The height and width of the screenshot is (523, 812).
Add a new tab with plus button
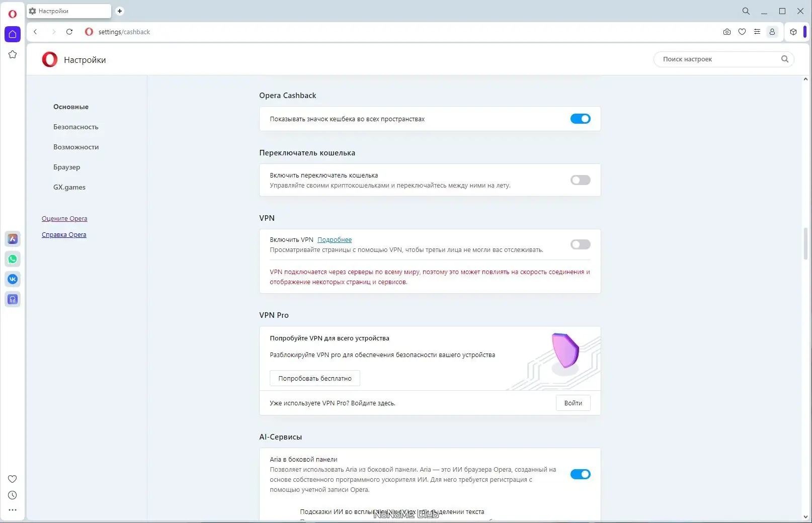point(120,11)
